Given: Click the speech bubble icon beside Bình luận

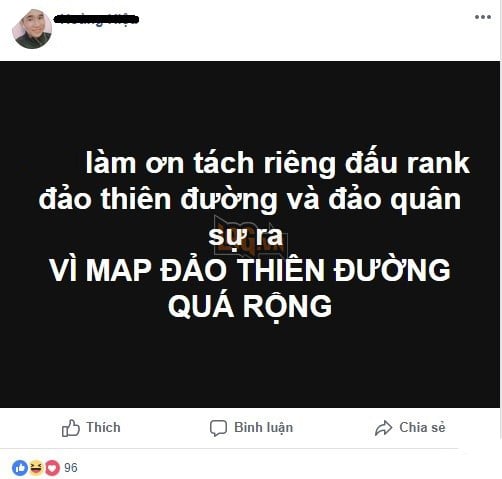Looking at the screenshot, I should pos(218,428).
